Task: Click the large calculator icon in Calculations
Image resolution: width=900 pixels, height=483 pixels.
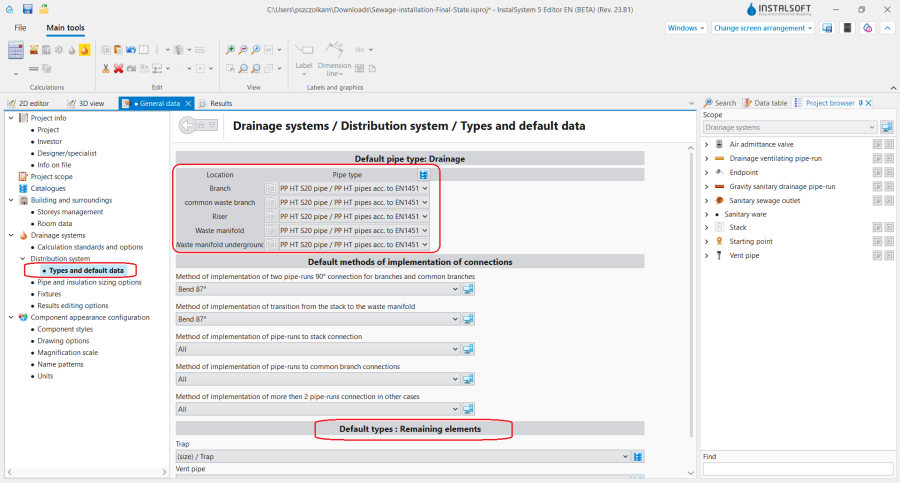Action: click(x=15, y=51)
